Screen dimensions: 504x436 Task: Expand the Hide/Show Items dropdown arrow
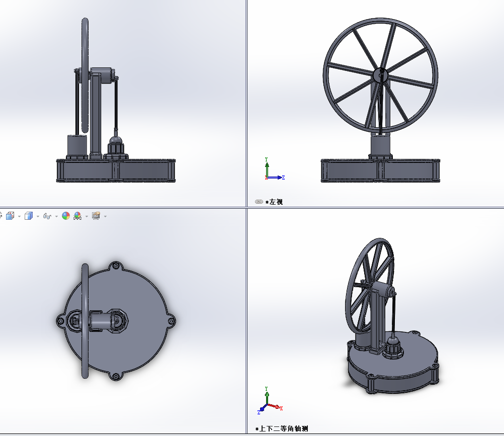coord(56,217)
